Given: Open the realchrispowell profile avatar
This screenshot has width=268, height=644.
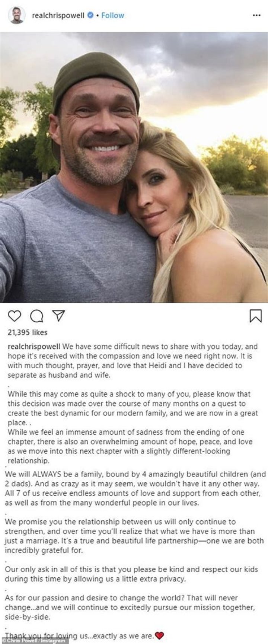Looking at the screenshot, I should click(17, 15).
